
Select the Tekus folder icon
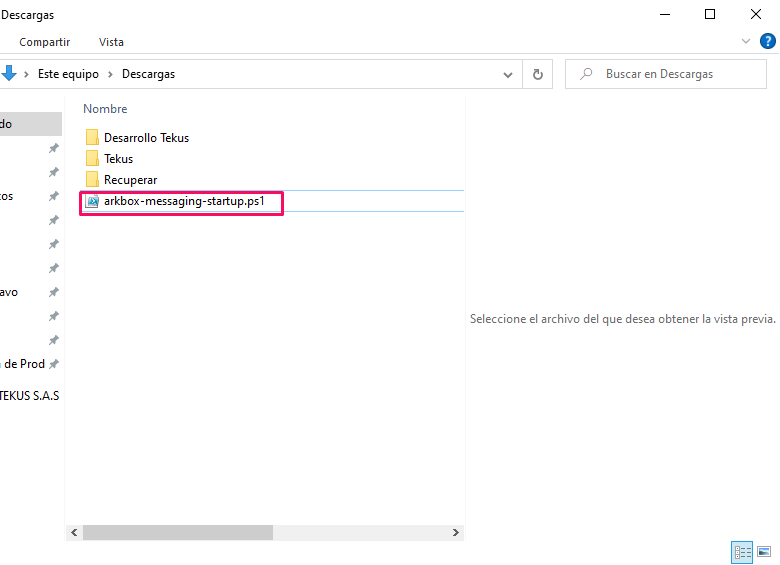[x=92, y=159]
